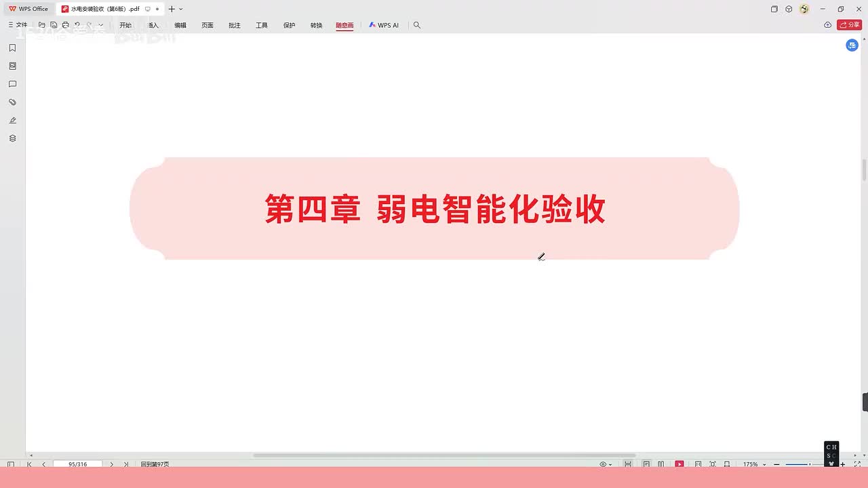
Task: Switch to the 批注 ribbon tab
Action: pos(235,25)
